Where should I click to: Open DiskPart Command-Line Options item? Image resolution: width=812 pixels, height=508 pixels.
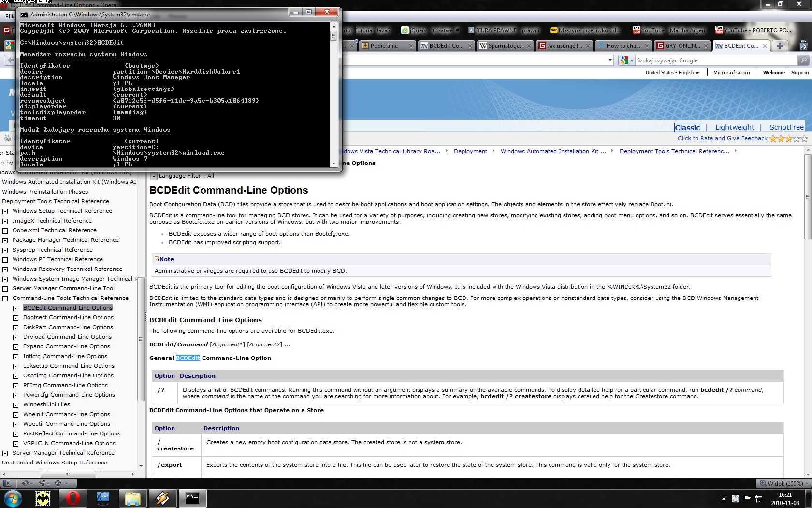pyautogui.click(x=68, y=328)
